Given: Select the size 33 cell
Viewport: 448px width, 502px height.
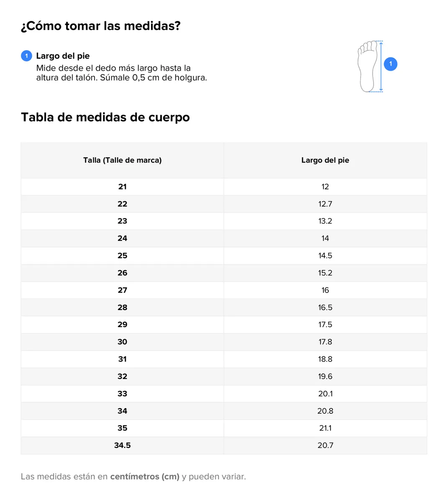Looking at the screenshot, I should [123, 394].
